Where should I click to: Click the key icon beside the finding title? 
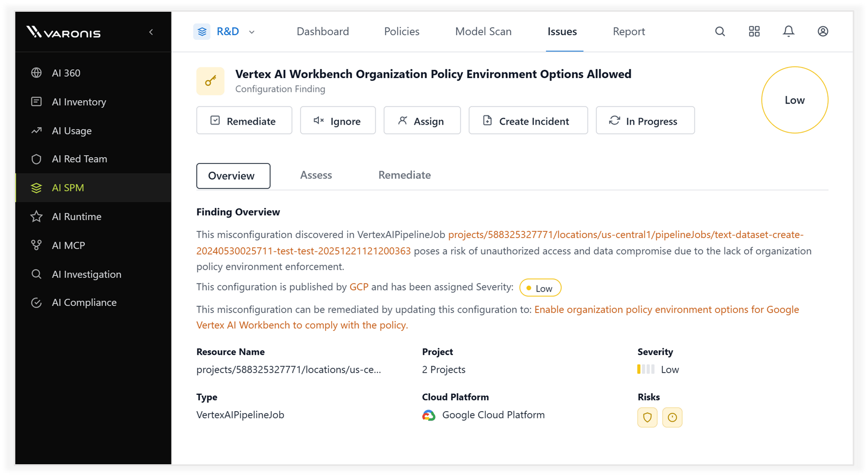click(x=210, y=81)
